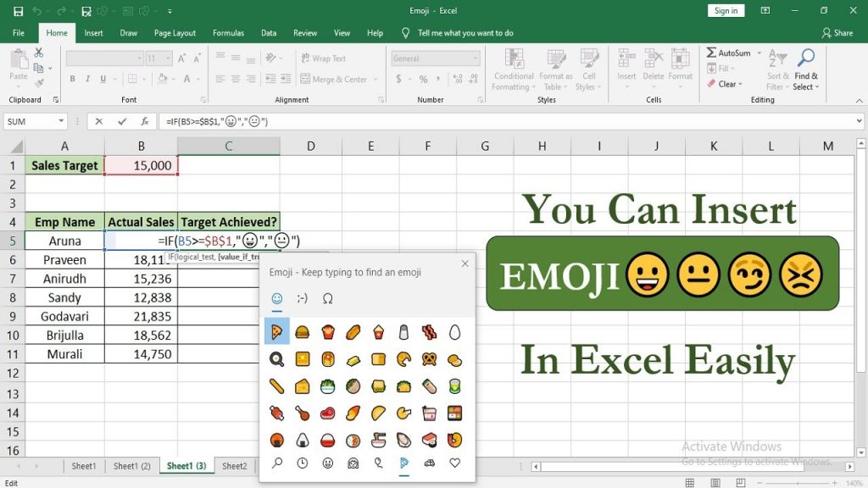Open the Formulas ribbon tab
Screen dimensions: 868x488
pos(228,33)
